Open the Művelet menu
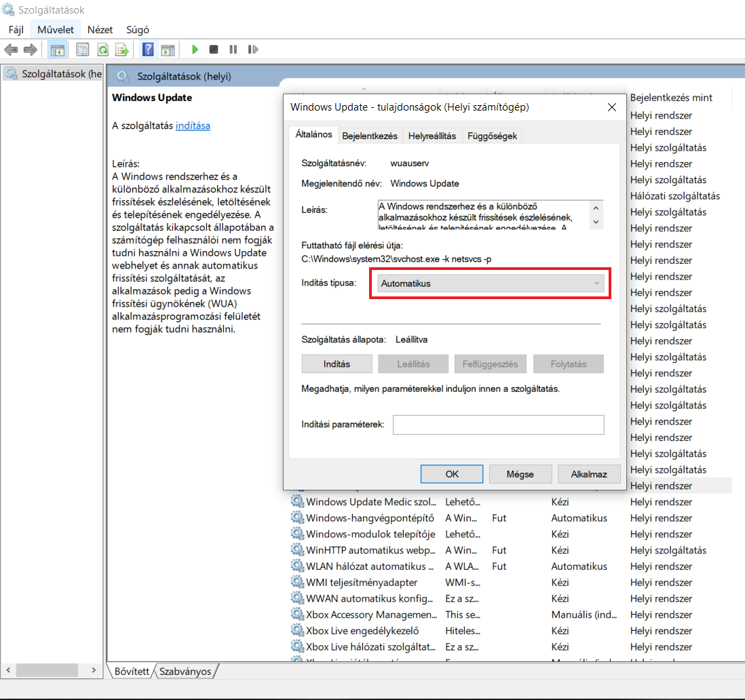This screenshot has width=745, height=700. click(x=56, y=29)
